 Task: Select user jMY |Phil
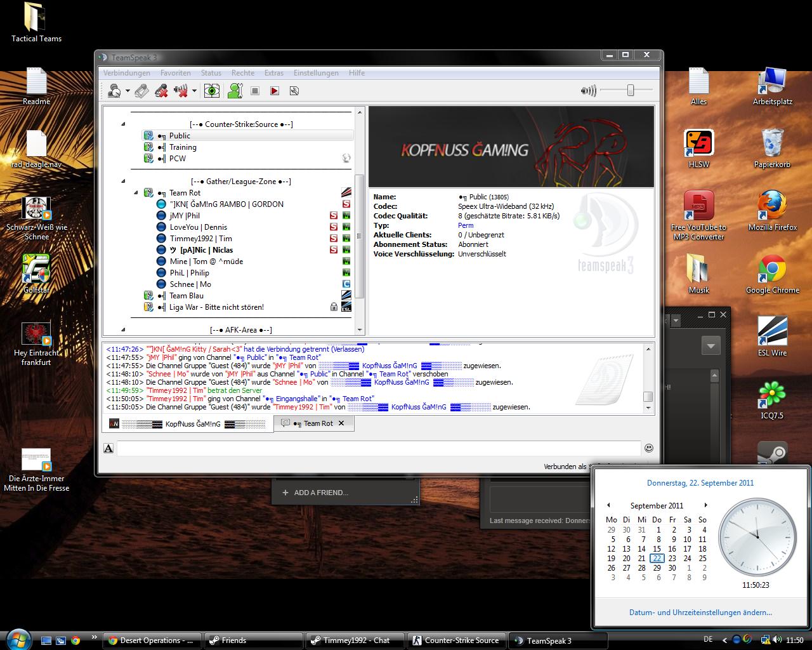tap(185, 216)
